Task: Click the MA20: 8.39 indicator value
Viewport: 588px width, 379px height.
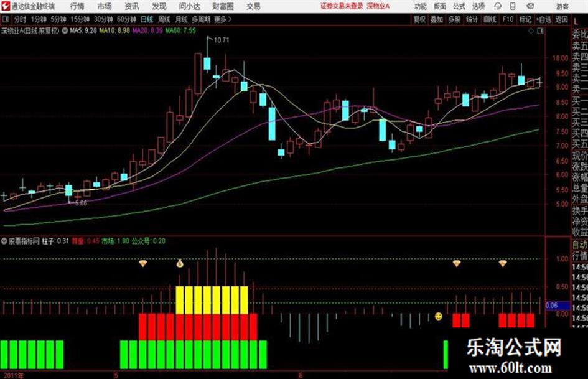Action: 147,30
